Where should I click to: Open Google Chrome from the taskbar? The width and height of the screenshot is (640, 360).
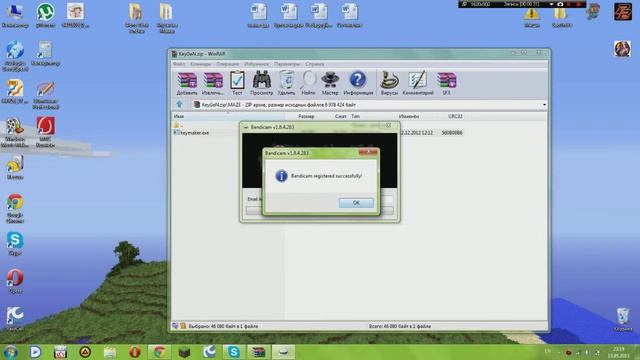pyautogui.click(x=160, y=352)
